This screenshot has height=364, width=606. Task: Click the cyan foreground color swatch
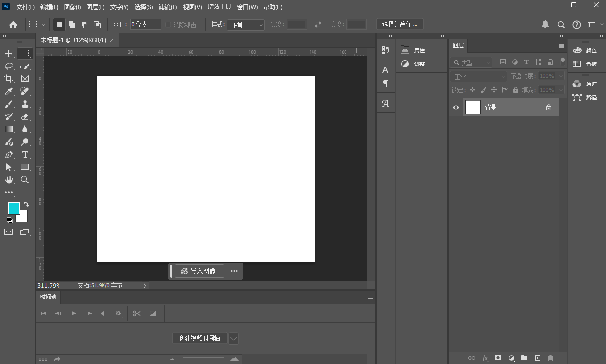(x=14, y=208)
